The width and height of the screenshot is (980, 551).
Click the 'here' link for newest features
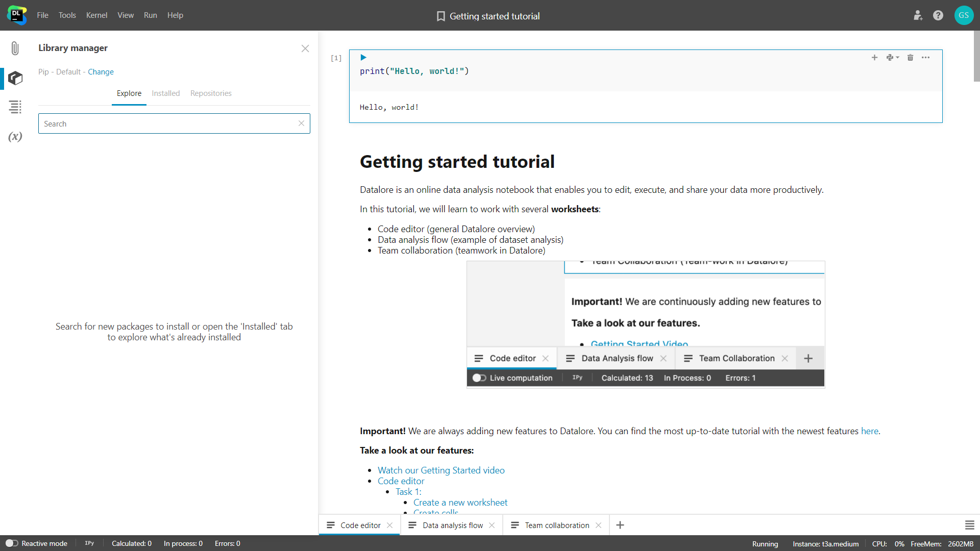[870, 431]
